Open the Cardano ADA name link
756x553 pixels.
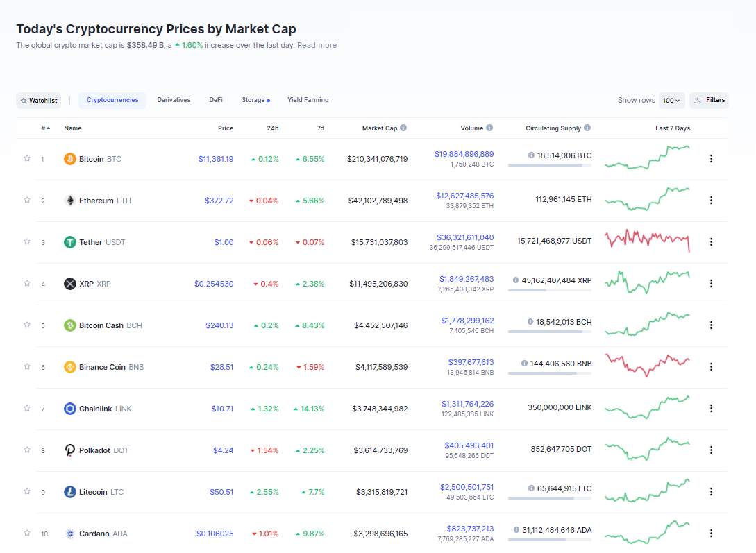(x=103, y=534)
